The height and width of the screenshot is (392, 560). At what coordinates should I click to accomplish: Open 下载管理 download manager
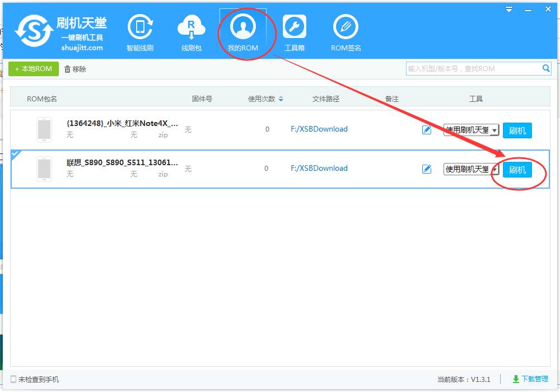530,379
